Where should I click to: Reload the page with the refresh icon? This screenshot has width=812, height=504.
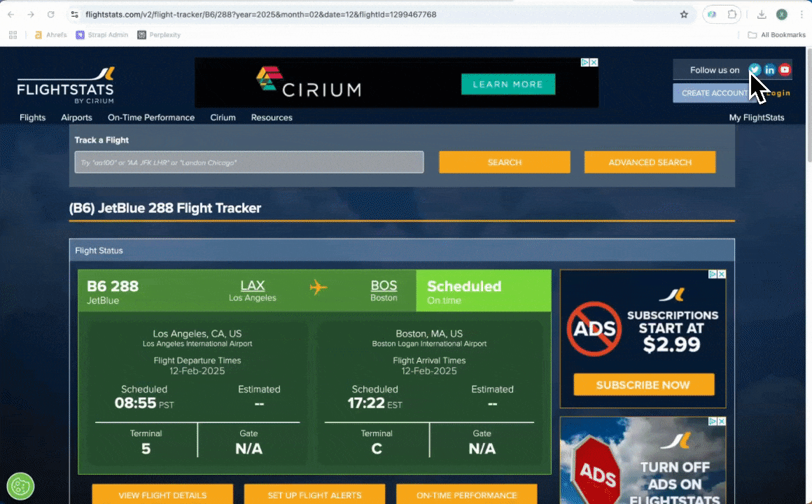50,15
